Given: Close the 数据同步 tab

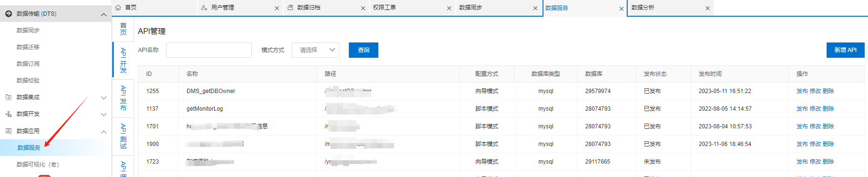Looking at the screenshot, I should pyautogui.click(x=535, y=8).
